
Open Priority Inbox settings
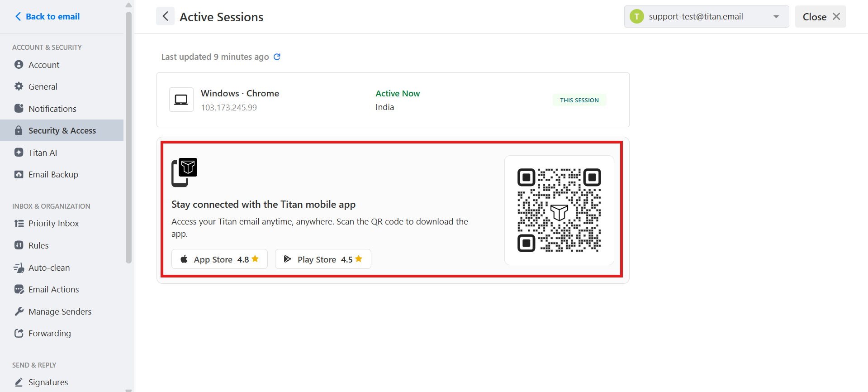point(62,223)
